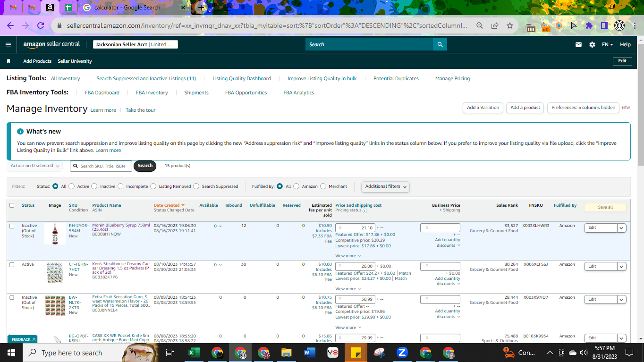Select the Search Suppressed filter radio
Image resolution: width=644 pixels, height=362 pixels.
[196, 186]
